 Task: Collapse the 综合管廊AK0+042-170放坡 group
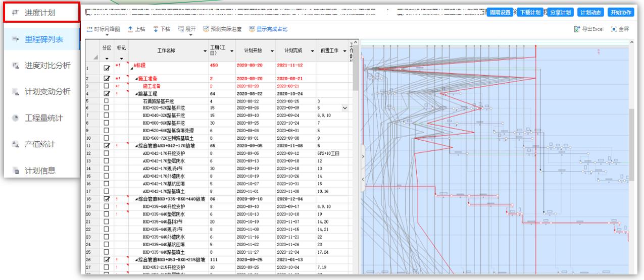pos(136,145)
